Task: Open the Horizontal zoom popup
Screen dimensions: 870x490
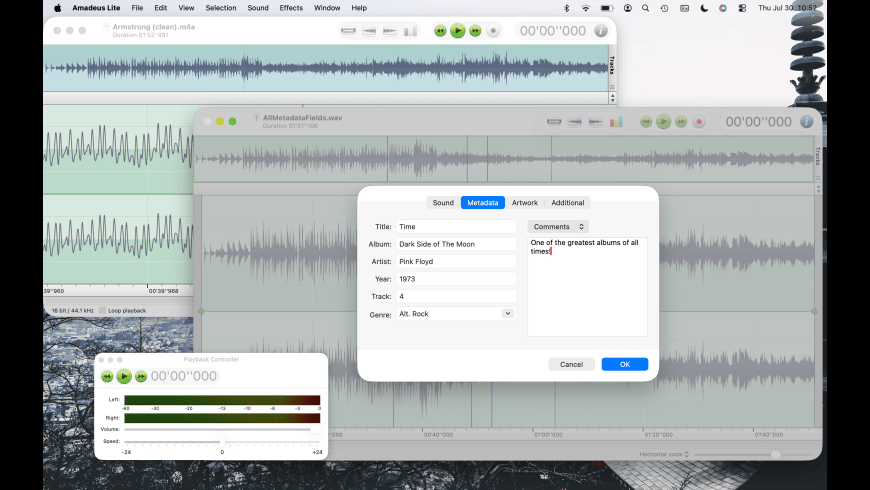Action: pos(664,454)
